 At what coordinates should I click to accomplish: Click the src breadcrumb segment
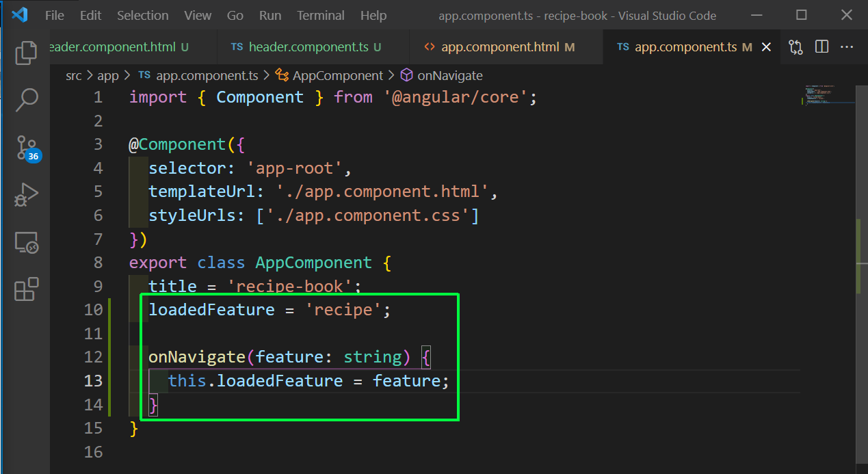[x=73, y=75]
